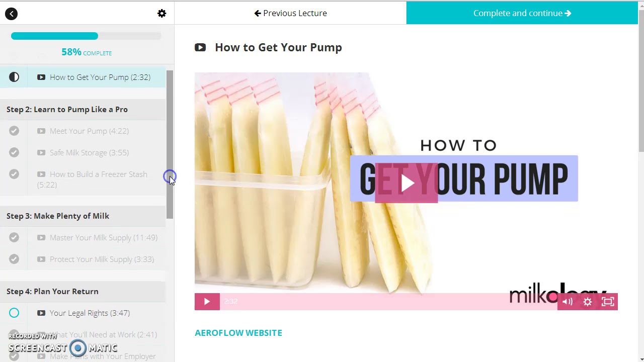Enter fullscreen video mode
644x362 pixels.
pos(608,302)
